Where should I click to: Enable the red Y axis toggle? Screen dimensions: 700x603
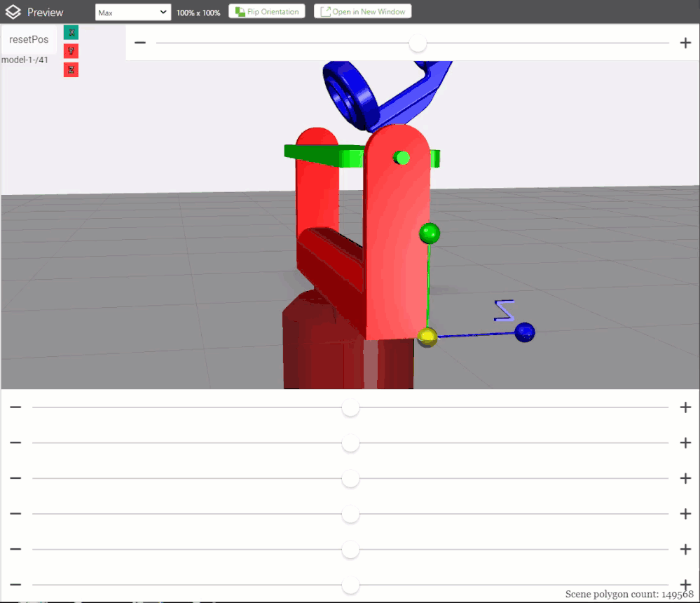(x=70, y=50)
